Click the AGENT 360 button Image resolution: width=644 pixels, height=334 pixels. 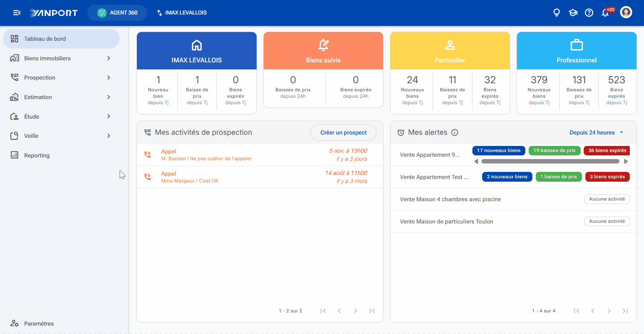[x=117, y=13]
